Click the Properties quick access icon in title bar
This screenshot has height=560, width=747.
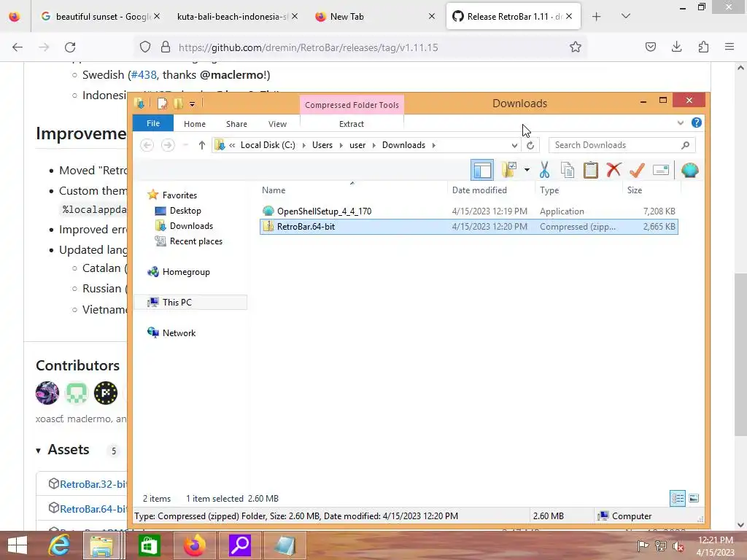coord(162,104)
